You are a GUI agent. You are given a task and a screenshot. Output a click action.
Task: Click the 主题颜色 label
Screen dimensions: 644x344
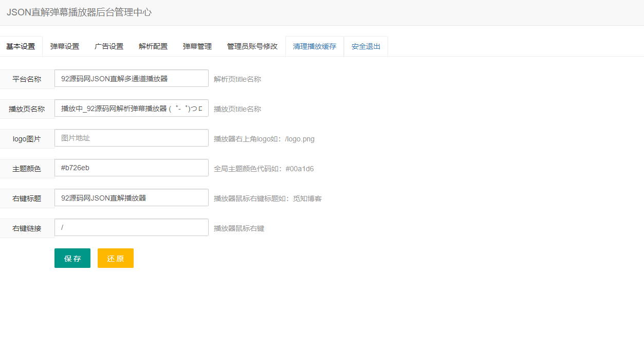tap(27, 169)
